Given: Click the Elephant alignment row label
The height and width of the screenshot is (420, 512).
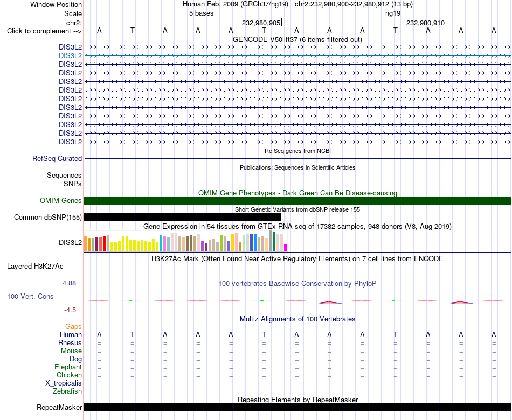Looking at the screenshot, I should pyautogui.click(x=68, y=367).
